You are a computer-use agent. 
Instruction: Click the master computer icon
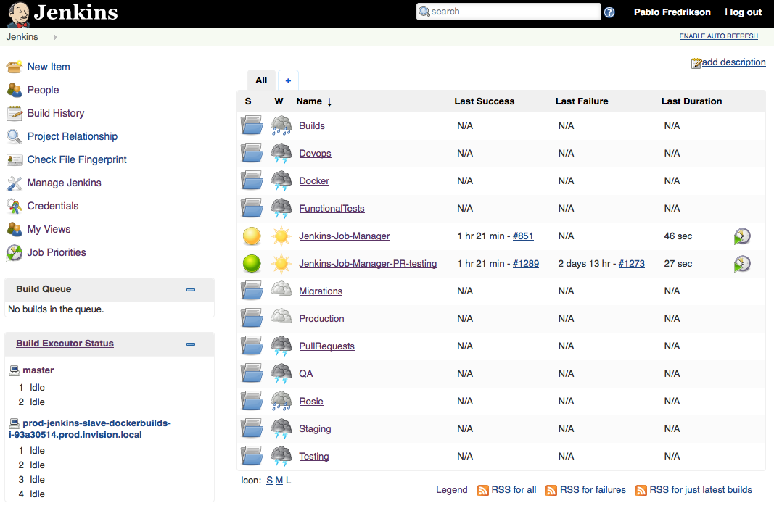click(15, 370)
